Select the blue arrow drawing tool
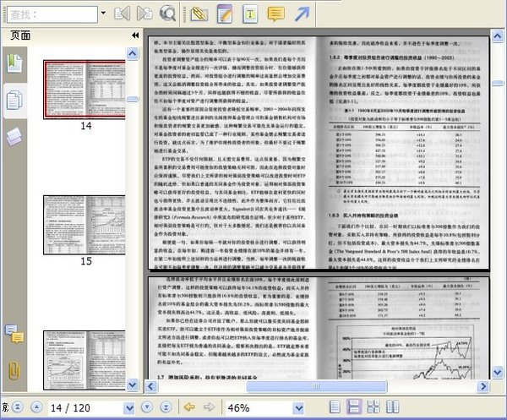The width and height of the screenshot is (507, 420). click(x=302, y=14)
